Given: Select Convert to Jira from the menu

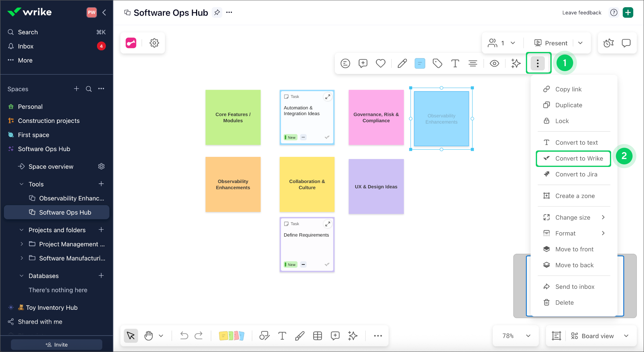Looking at the screenshot, I should point(576,174).
